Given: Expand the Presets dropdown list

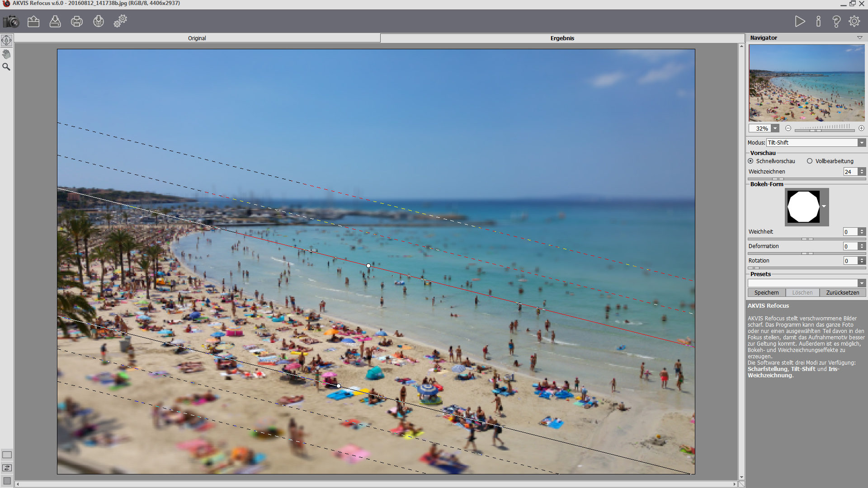Looking at the screenshot, I should click(862, 283).
